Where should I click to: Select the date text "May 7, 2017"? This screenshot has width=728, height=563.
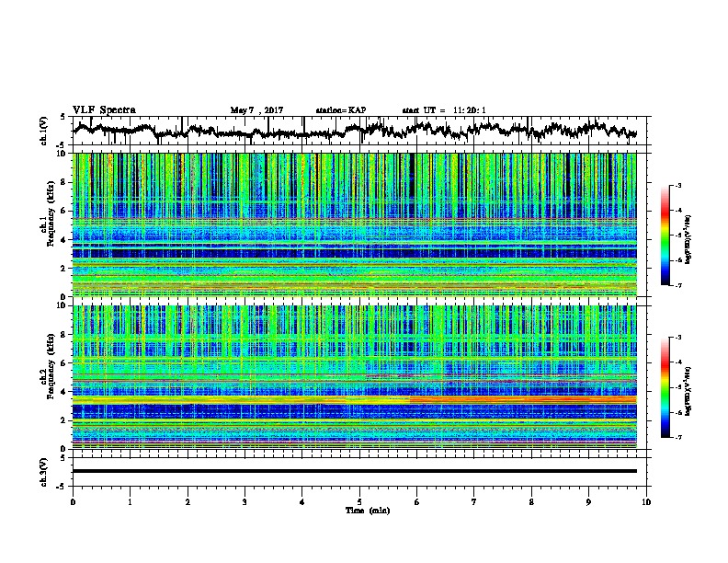256,110
